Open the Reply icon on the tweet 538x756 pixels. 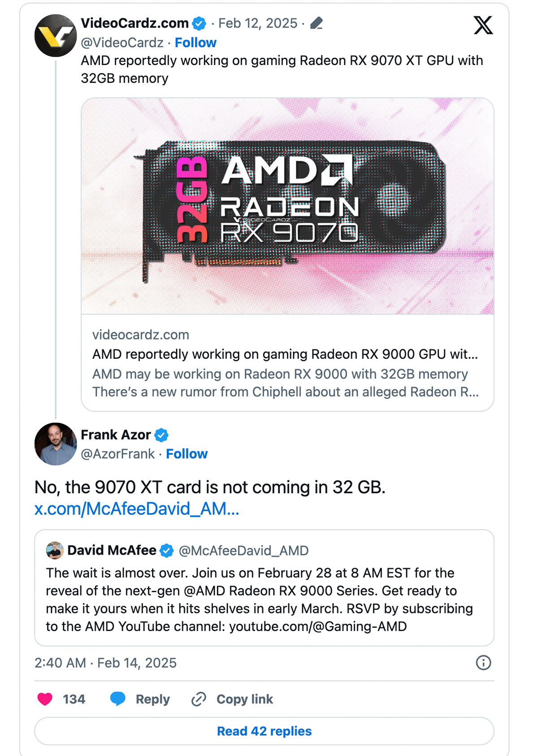[x=118, y=698]
